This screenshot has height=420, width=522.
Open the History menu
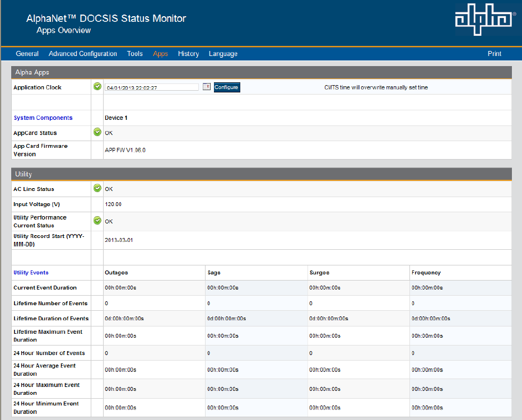[188, 54]
